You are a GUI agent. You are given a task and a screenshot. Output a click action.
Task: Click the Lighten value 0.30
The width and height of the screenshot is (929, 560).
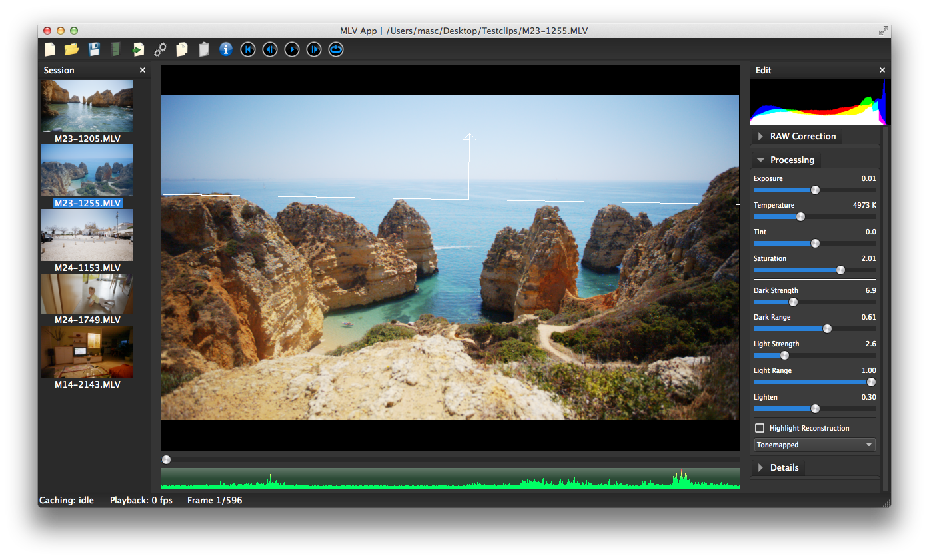pos(868,397)
